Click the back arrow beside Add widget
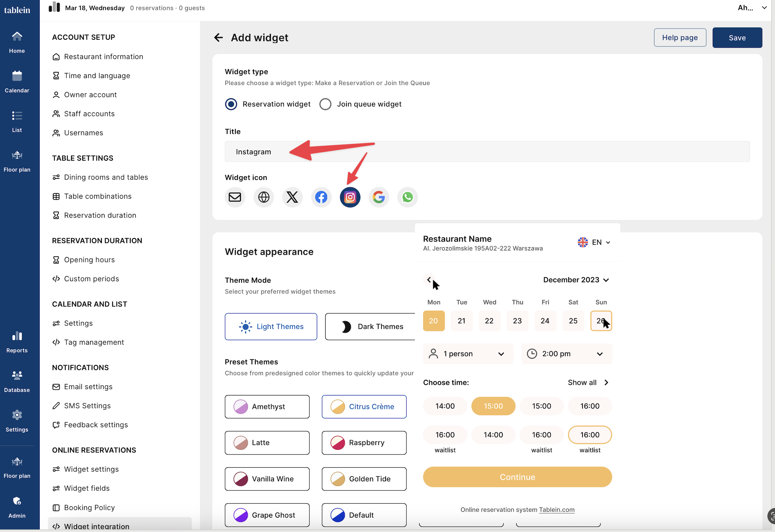 coord(219,38)
